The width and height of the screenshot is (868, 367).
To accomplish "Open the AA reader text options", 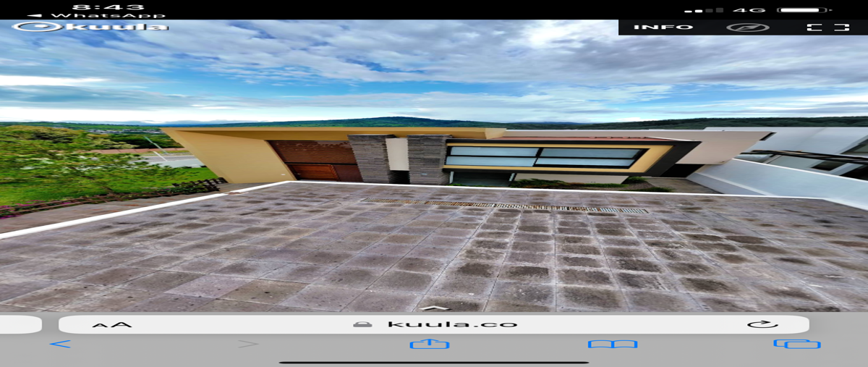I will click(112, 324).
